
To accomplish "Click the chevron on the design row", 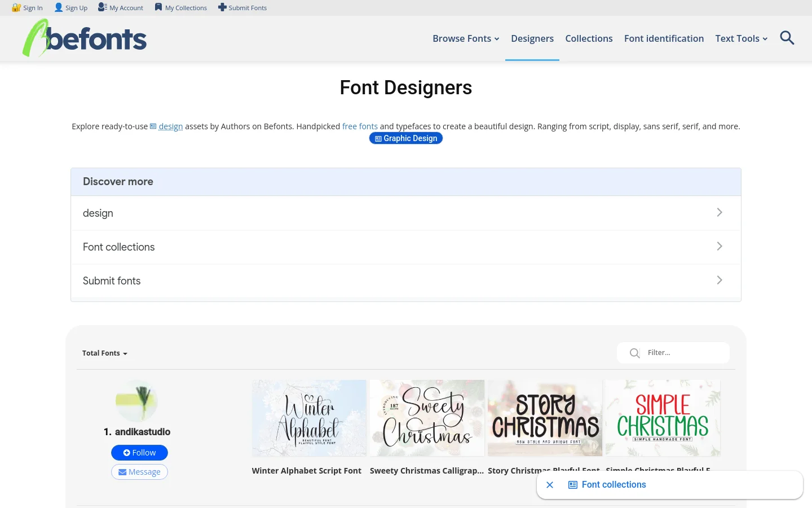I will pos(720,212).
